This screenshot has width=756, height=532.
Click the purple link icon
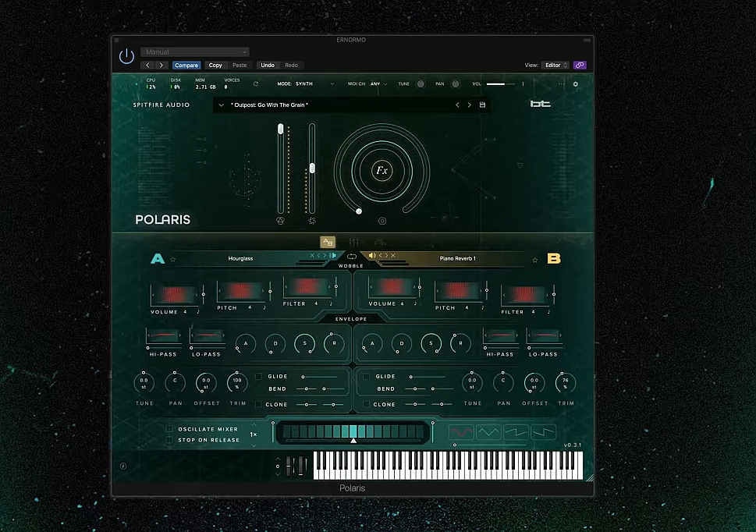580,65
